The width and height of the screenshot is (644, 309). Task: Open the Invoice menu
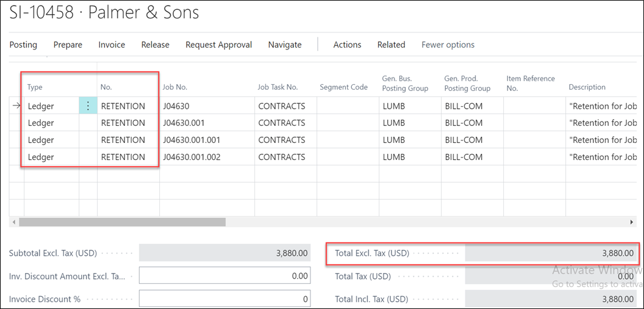click(112, 45)
